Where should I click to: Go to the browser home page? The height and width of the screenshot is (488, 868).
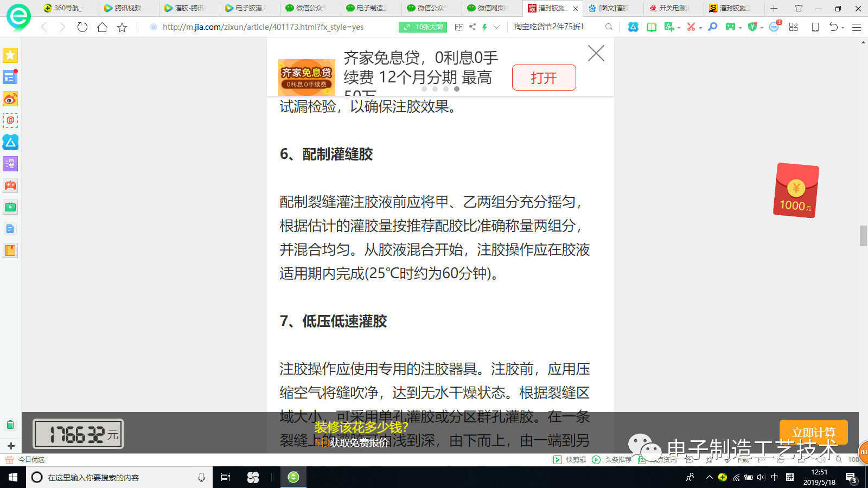click(x=102, y=27)
